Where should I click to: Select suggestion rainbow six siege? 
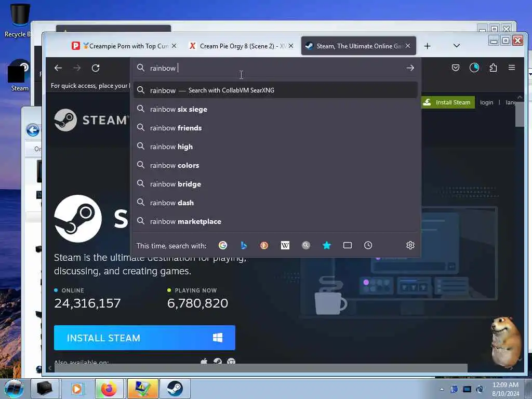point(275,109)
